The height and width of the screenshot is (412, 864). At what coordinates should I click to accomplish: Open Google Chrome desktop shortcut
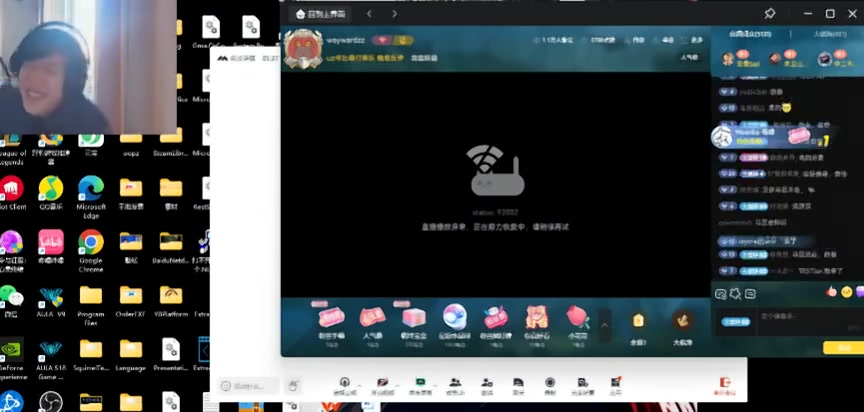click(91, 245)
